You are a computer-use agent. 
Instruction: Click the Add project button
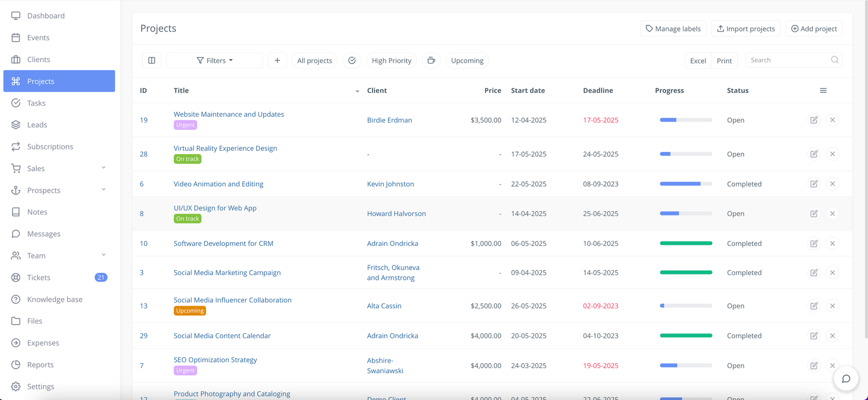click(814, 29)
